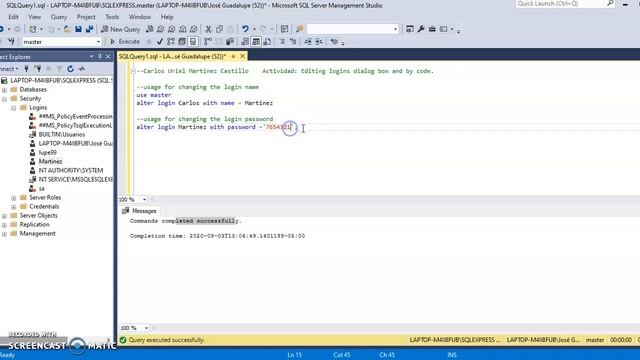Open the Window menu
Screen dimensions: 640x360
click(x=140, y=17)
